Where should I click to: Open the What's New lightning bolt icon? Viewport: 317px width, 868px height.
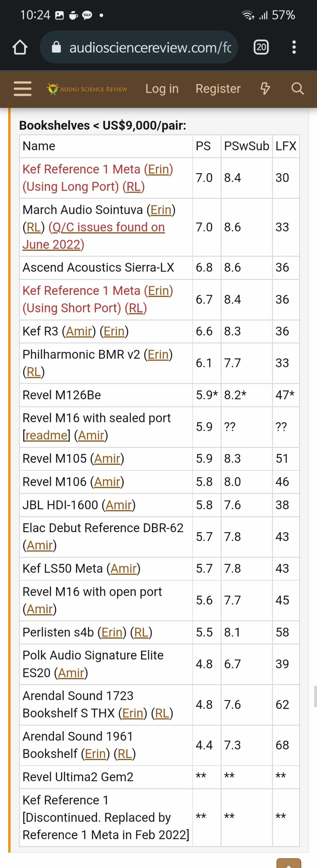265,89
